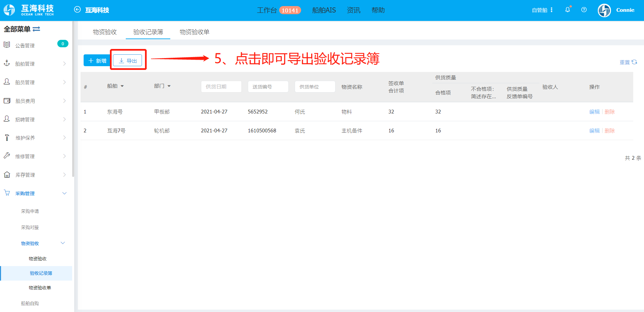Open the 船舶AIS top menu
Image resolution: width=644 pixels, height=312 pixels.
click(324, 10)
